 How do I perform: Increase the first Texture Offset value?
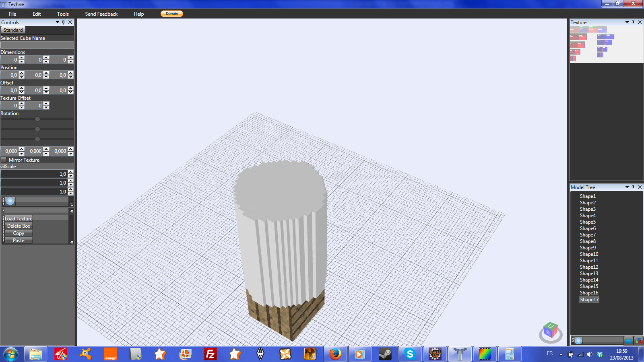(x=22, y=103)
